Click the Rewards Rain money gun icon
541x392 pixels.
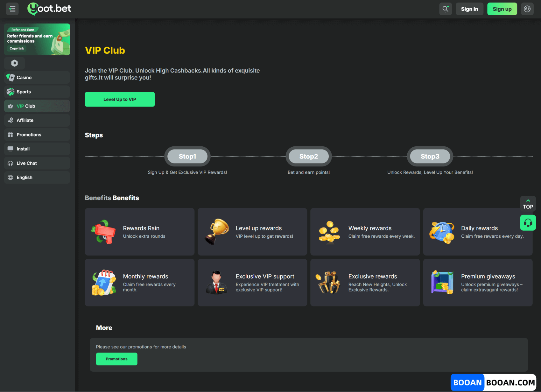[x=104, y=232]
